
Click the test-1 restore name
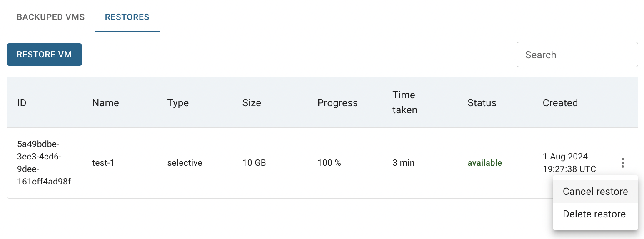(x=103, y=163)
